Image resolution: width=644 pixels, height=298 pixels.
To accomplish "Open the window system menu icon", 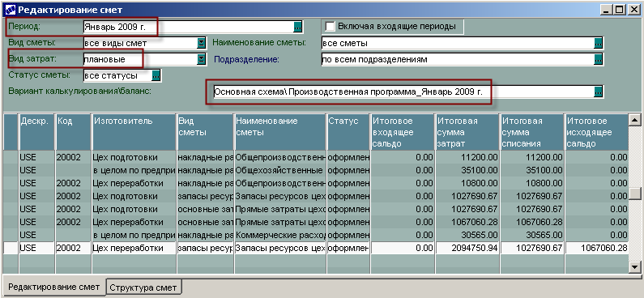I will point(10,9).
